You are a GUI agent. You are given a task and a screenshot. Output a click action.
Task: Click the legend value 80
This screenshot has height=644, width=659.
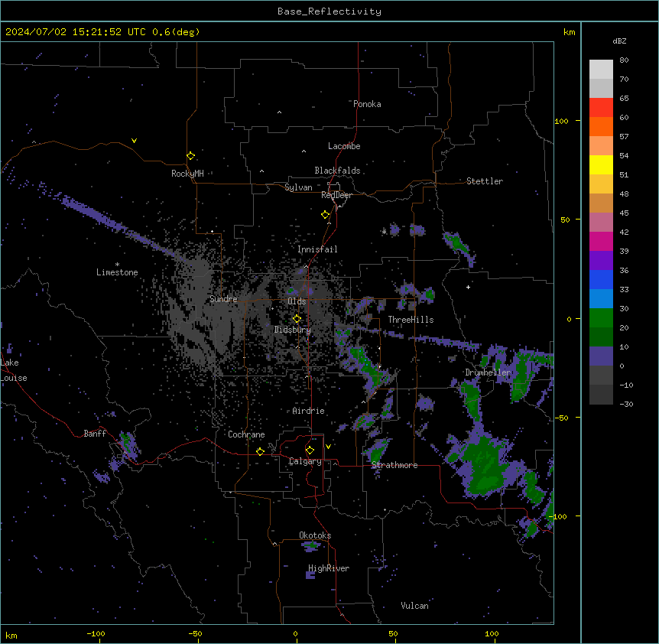[624, 60]
